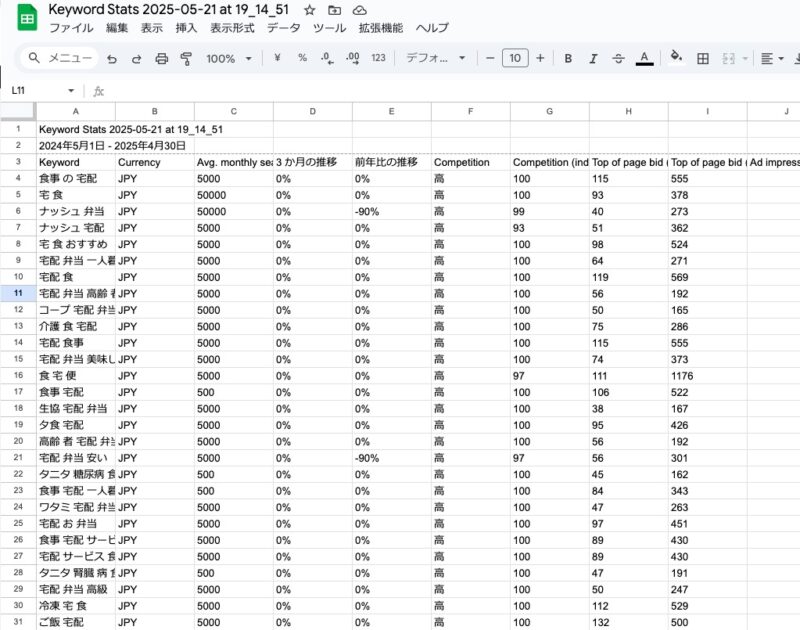Format as percent with % icon
This screenshot has width=800, height=630.
(x=303, y=58)
